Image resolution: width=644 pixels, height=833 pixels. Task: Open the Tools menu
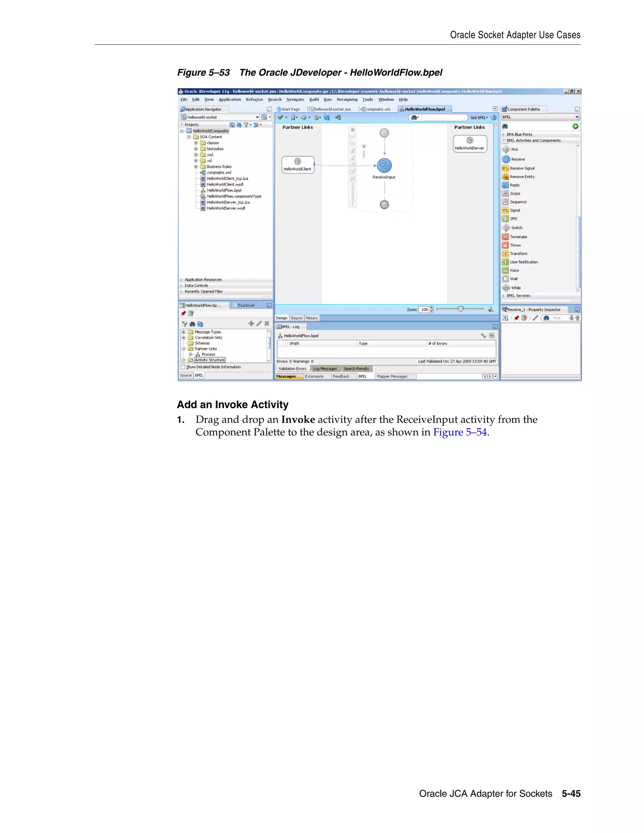[368, 100]
